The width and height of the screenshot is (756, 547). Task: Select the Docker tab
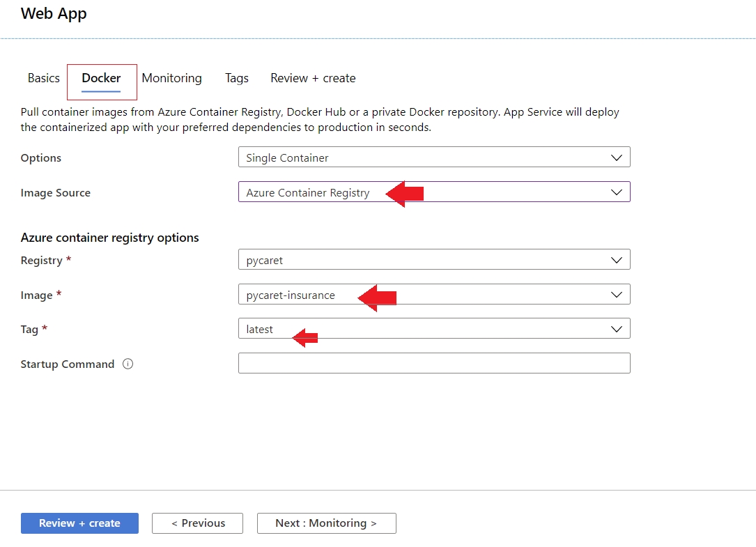point(101,78)
